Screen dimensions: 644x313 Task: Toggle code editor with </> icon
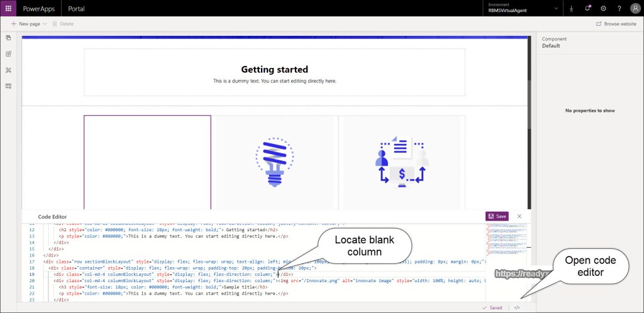tap(517, 307)
